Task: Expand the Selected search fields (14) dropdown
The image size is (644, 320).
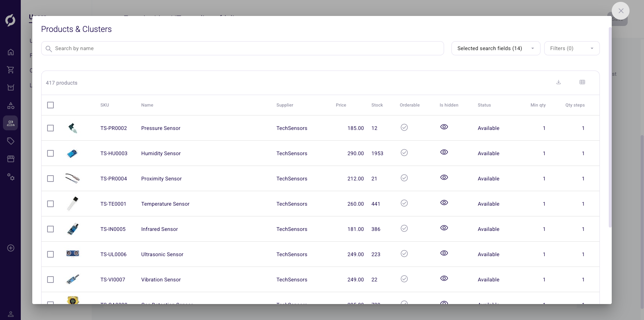Action: point(496,48)
